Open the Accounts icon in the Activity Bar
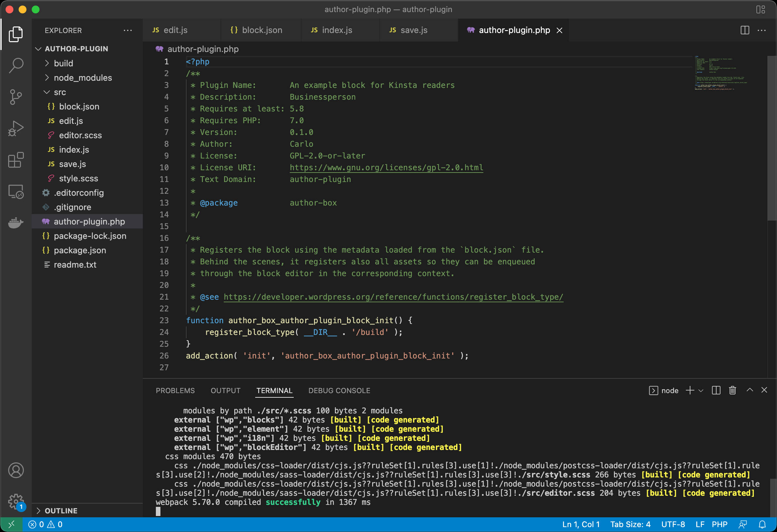 pos(15,470)
